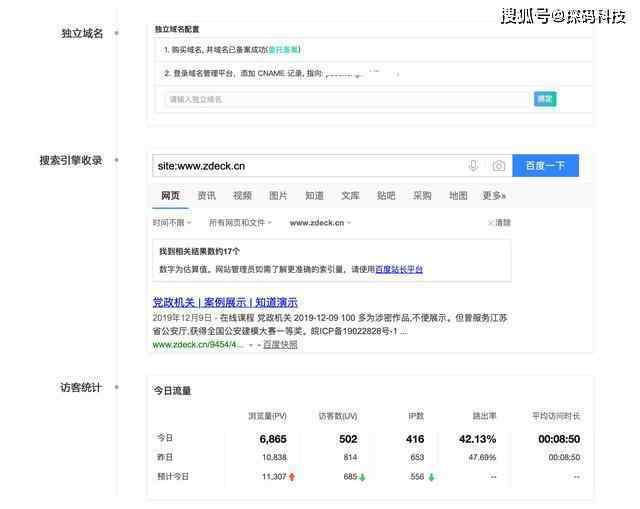Viewport: 640px width, 509px height.
Task: Click the 浏览量(PV) column header
Action: pos(267,416)
